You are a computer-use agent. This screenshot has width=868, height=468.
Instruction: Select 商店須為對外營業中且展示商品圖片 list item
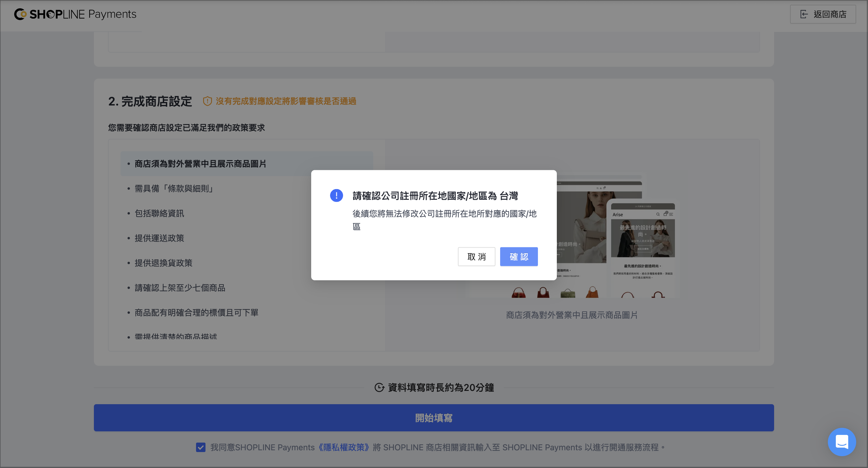(x=247, y=164)
